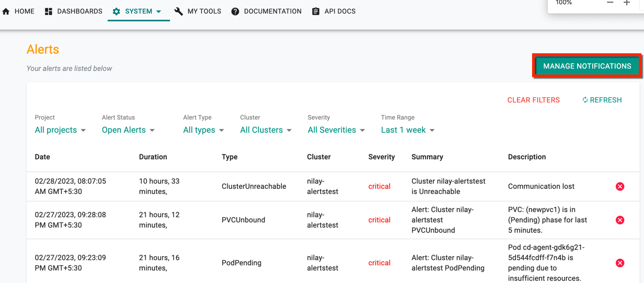Open the All projects dropdown
The height and width of the screenshot is (283, 644).
60,130
